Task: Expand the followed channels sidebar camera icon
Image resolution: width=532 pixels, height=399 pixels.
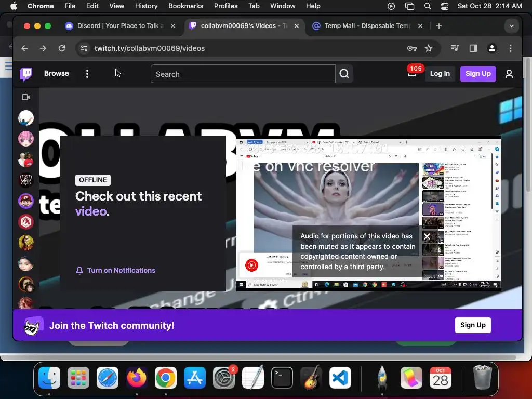Action: 26,97
